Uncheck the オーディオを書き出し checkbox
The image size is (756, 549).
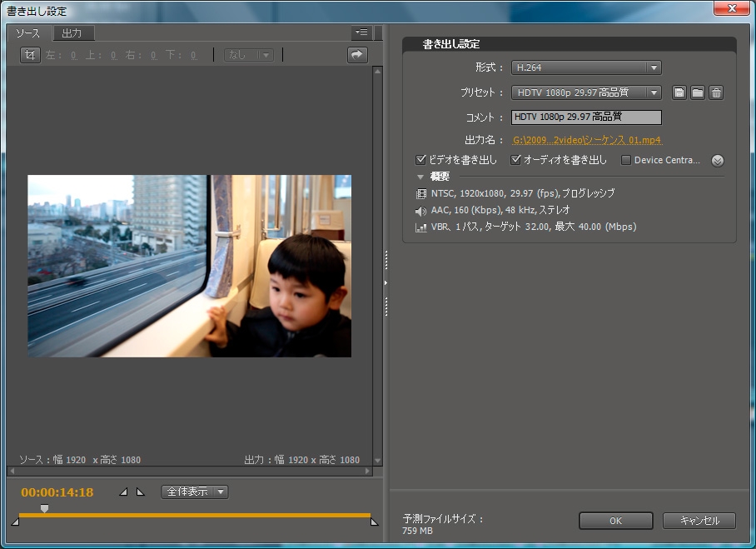[516, 160]
